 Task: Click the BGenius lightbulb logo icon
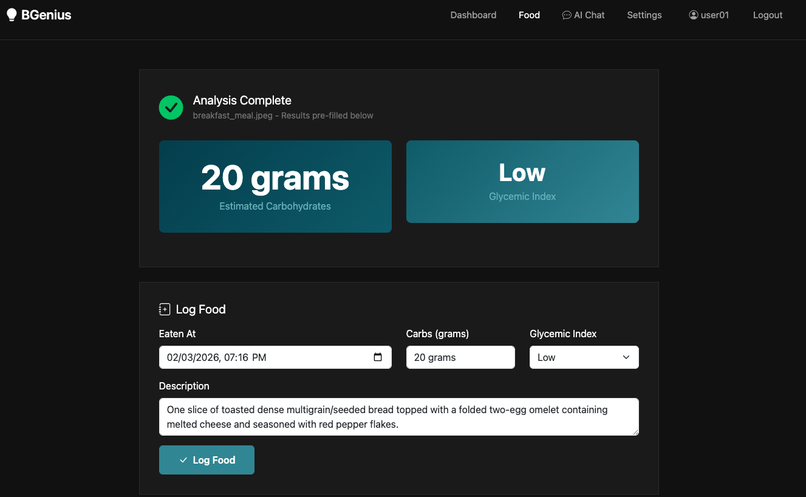[11, 15]
